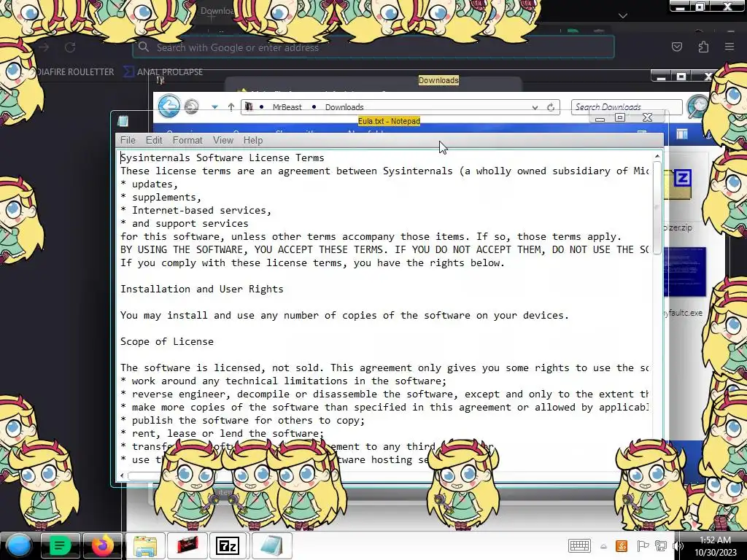Reload the page in Firefox
The height and width of the screenshot is (560, 747).
pyautogui.click(x=70, y=47)
